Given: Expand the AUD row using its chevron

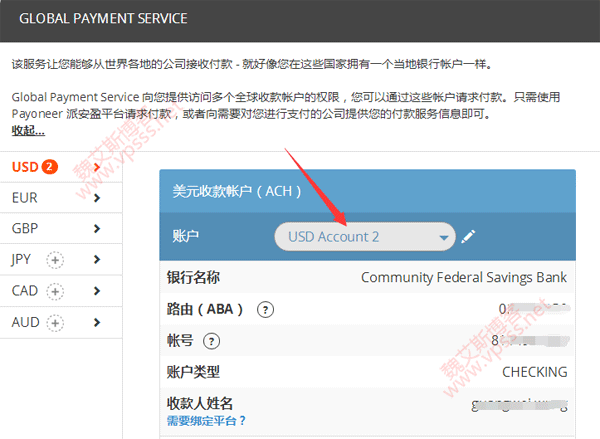Looking at the screenshot, I should pos(96,322).
